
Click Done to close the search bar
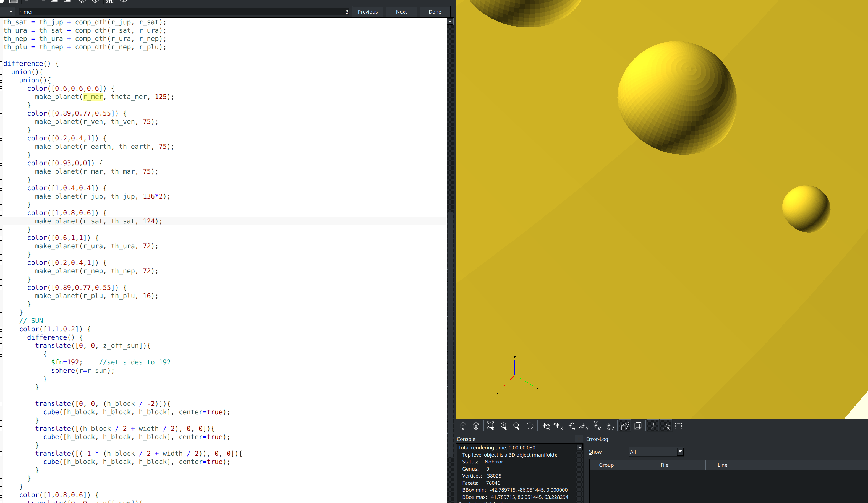(x=434, y=11)
